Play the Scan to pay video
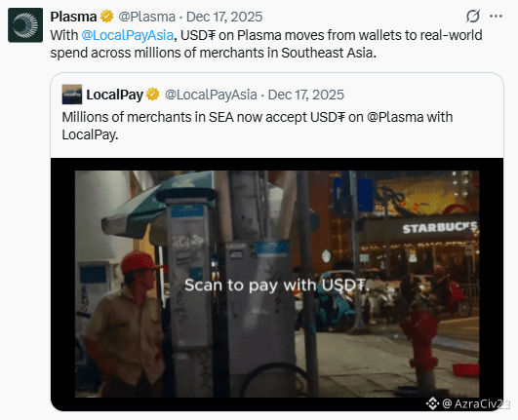The height and width of the screenshot is (420, 518). 277,285
